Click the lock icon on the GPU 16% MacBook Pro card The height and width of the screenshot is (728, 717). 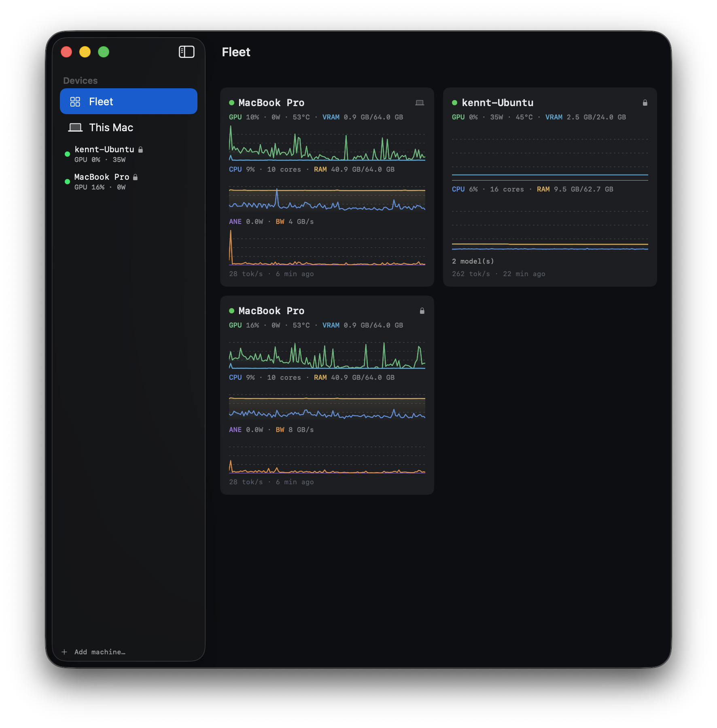[422, 311]
